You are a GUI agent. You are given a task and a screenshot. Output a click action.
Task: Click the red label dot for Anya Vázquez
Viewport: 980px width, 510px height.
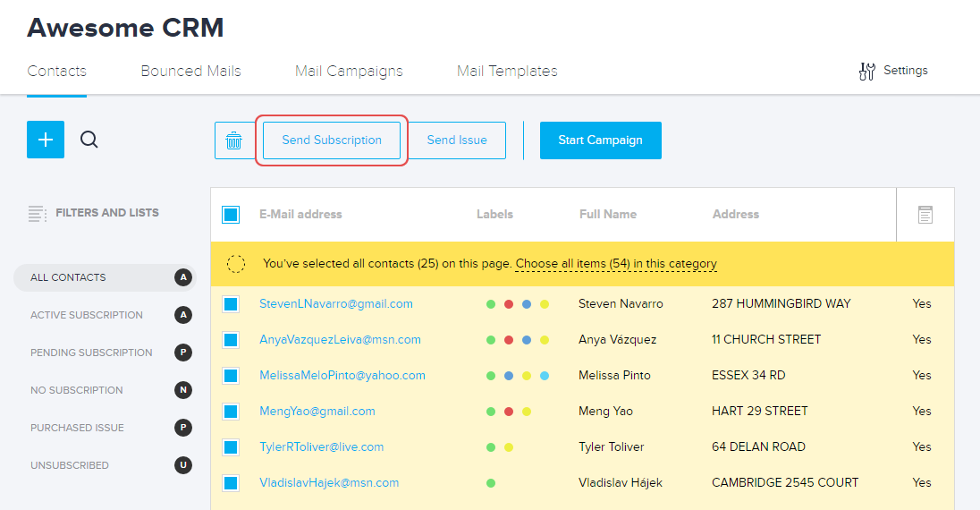(509, 340)
